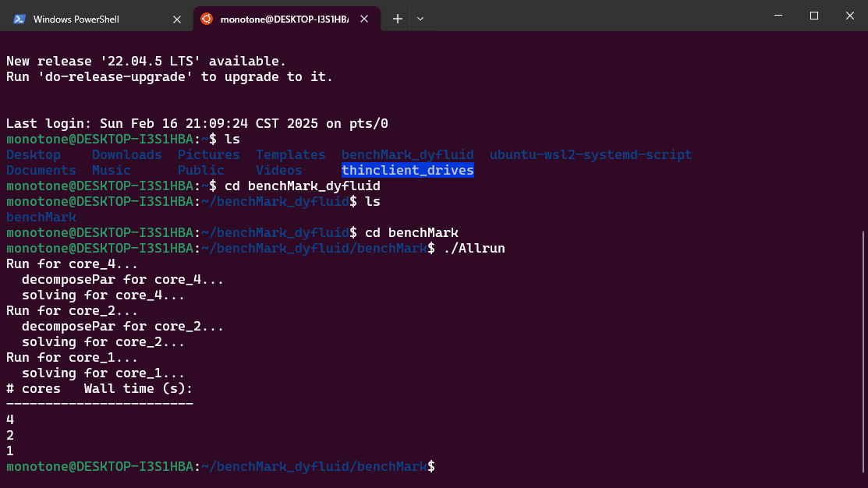
Task: Click the 'cd benchMark' command
Action: (411, 232)
